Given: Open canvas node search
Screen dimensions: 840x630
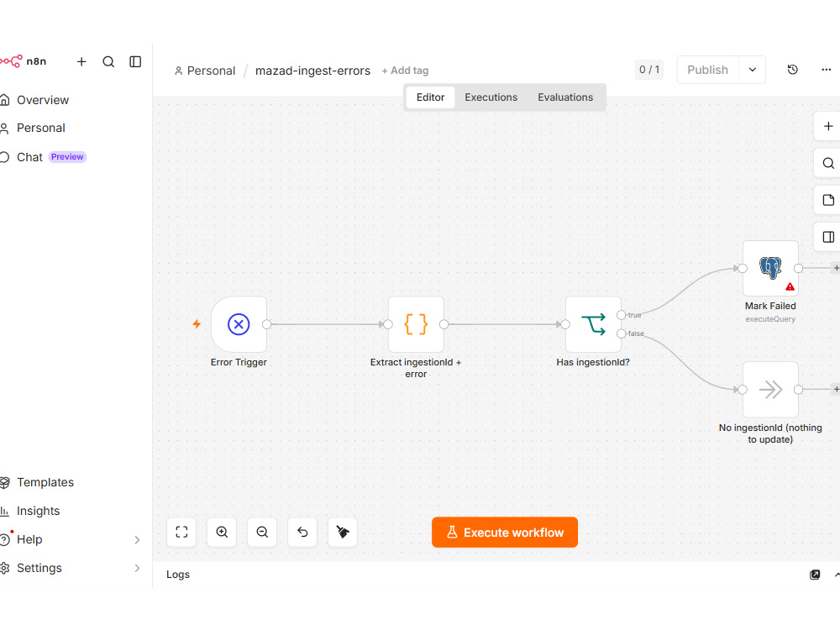Looking at the screenshot, I should tap(828, 164).
